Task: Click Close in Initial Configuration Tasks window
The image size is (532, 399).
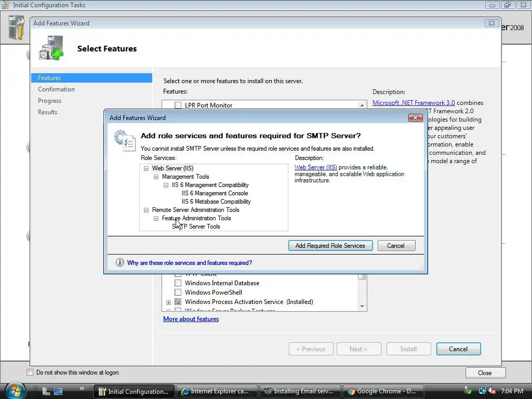Action: pyautogui.click(x=485, y=373)
